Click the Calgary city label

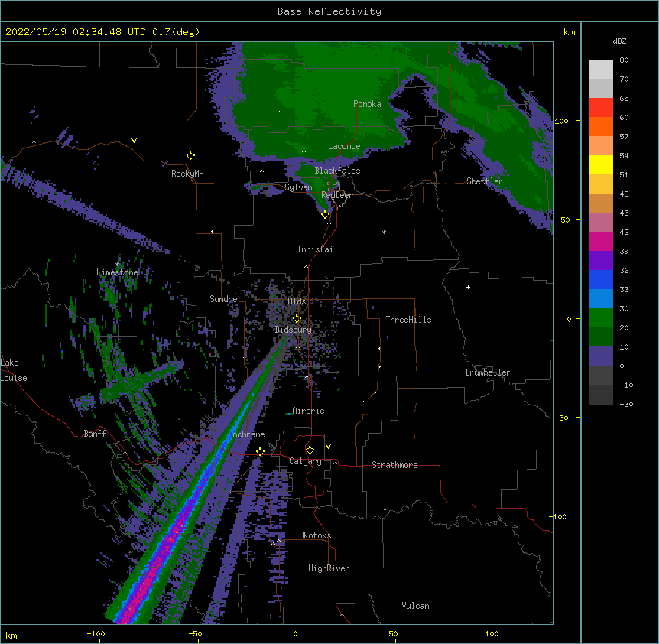305,461
